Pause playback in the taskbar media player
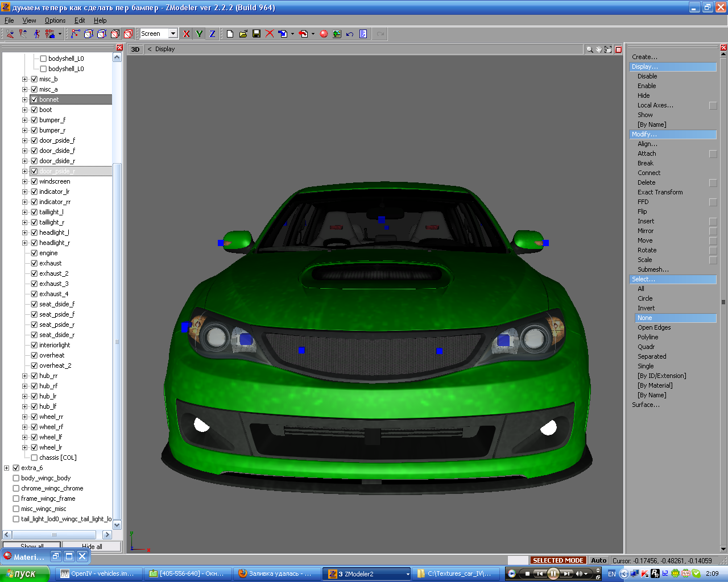 coord(553,573)
